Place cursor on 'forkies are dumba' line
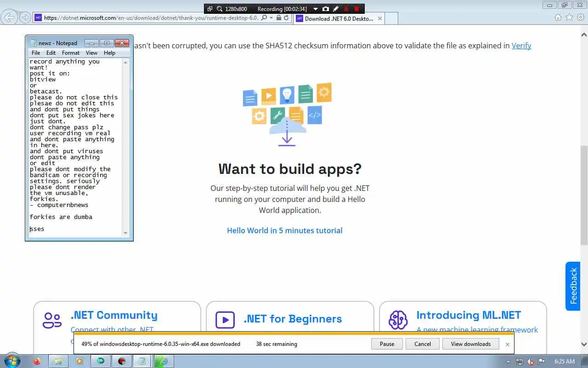Image resolution: width=588 pixels, height=368 pixels. click(61, 217)
